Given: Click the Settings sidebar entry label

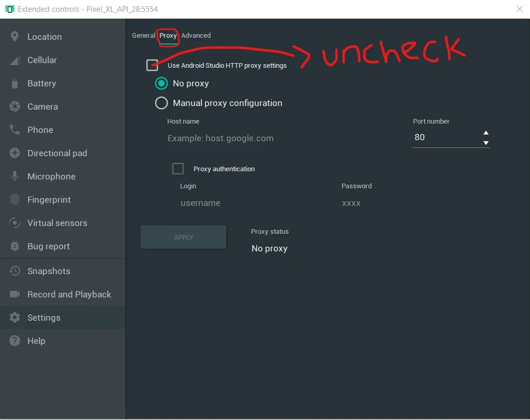Looking at the screenshot, I should [44, 318].
